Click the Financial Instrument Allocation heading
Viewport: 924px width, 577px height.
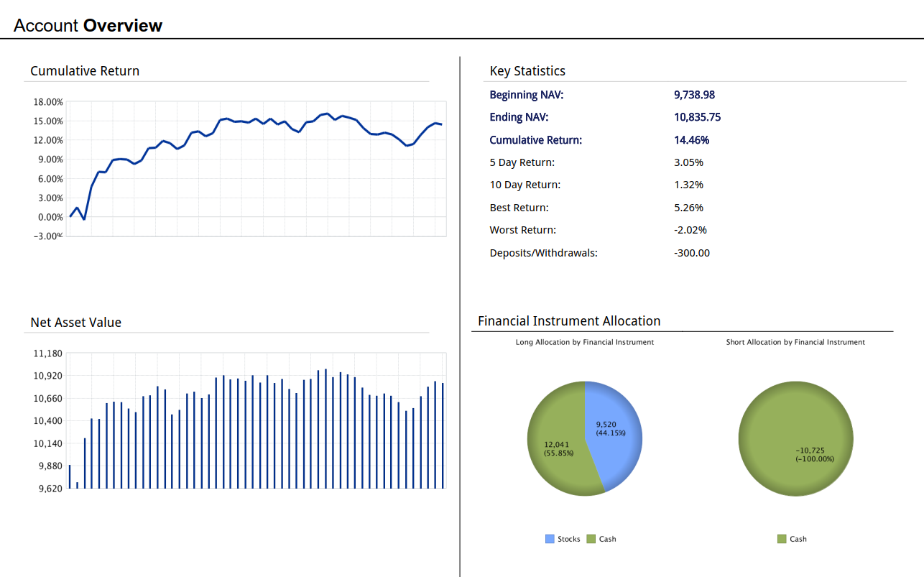[569, 321]
